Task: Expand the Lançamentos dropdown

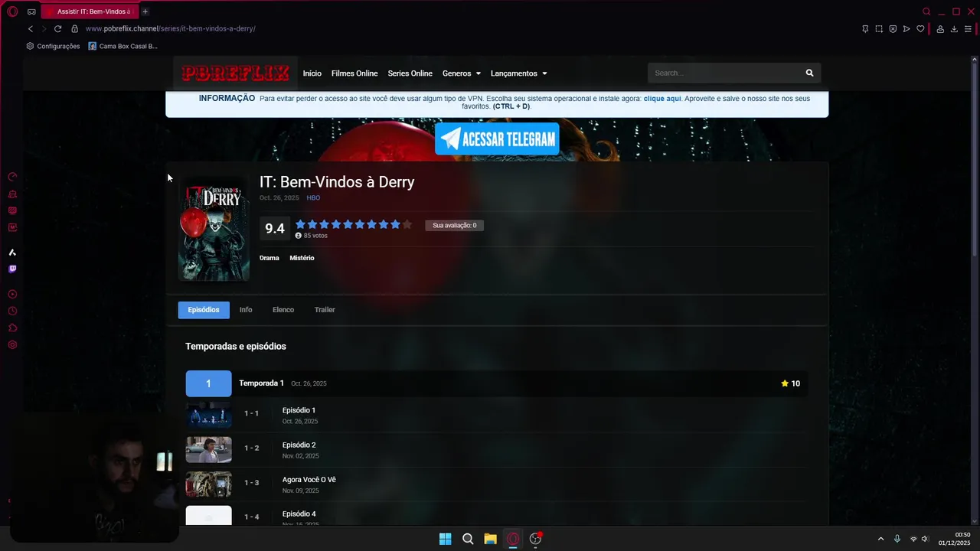Action: click(518, 73)
